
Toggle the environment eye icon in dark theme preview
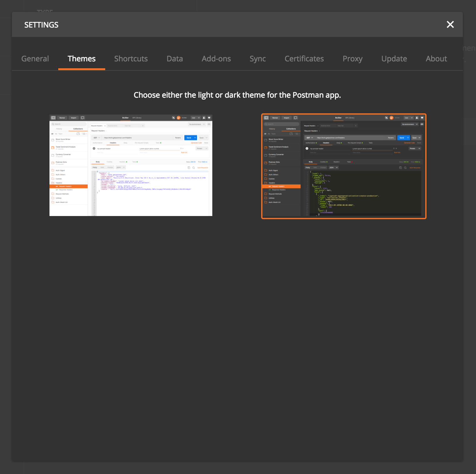coord(422,124)
